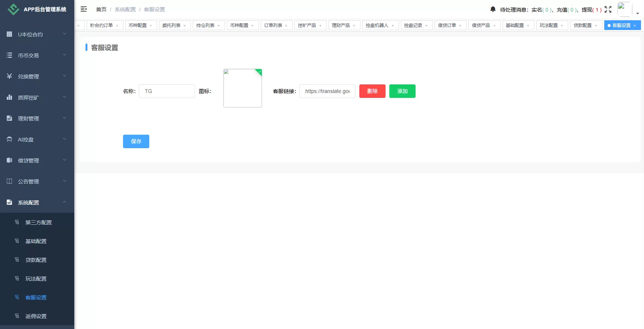Expand the U本位合约 sidebar menu

37,34
